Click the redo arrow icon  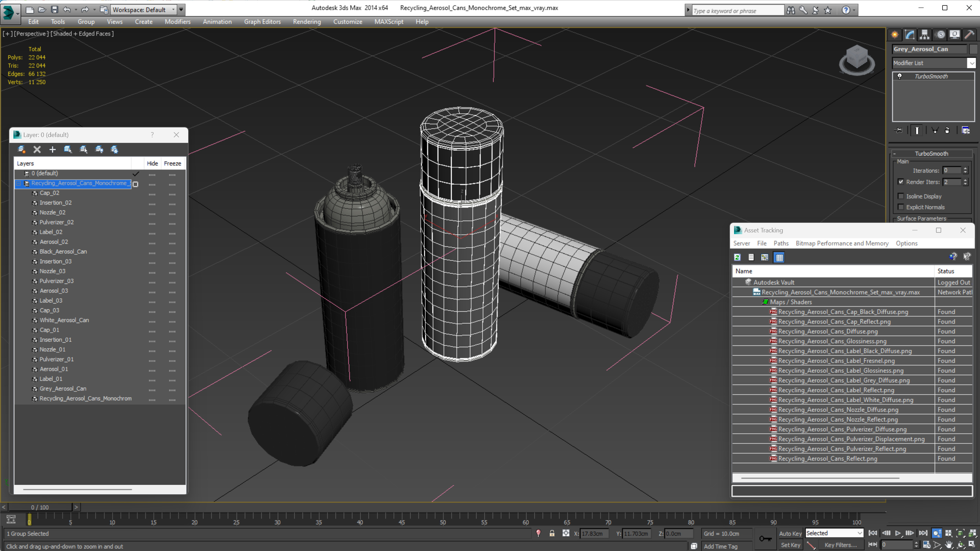pyautogui.click(x=85, y=10)
